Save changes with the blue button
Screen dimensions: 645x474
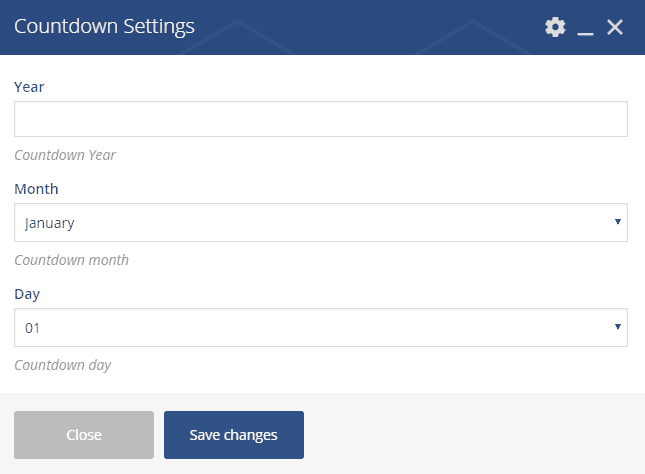tap(233, 435)
